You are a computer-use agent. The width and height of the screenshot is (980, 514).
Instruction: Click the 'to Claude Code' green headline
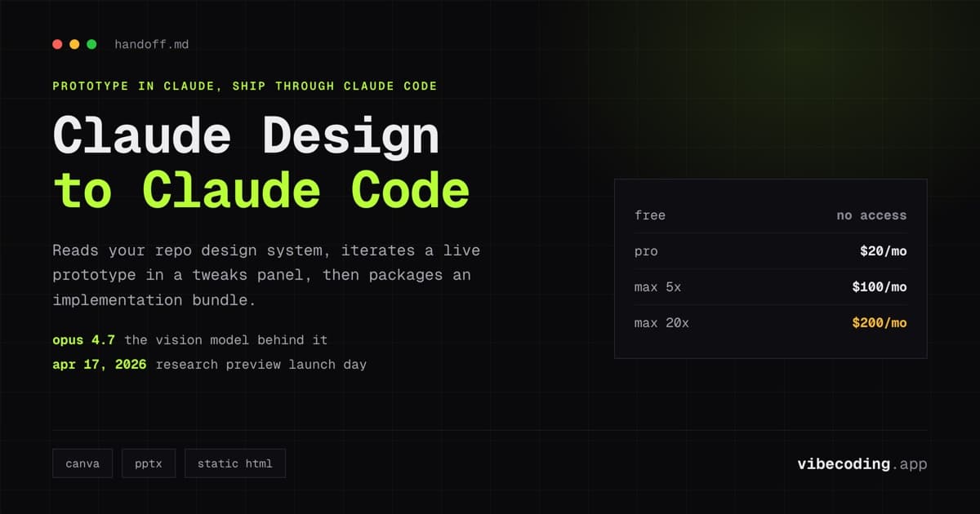[x=261, y=189]
